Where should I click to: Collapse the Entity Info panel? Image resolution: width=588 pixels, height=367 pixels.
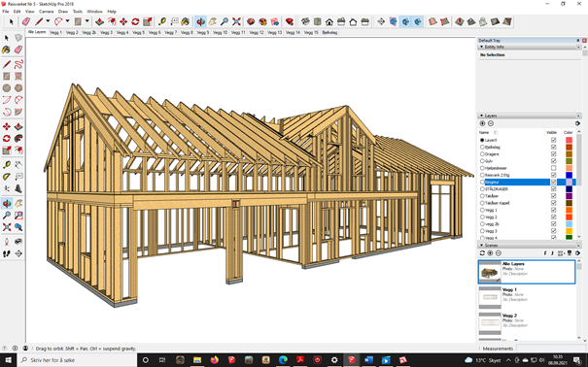coord(481,47)
